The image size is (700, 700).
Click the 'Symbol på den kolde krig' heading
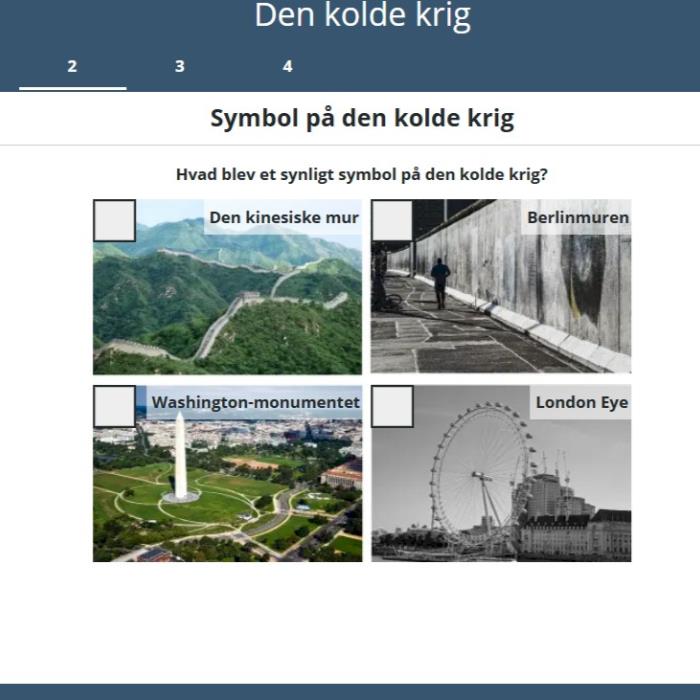coord(362,118)
